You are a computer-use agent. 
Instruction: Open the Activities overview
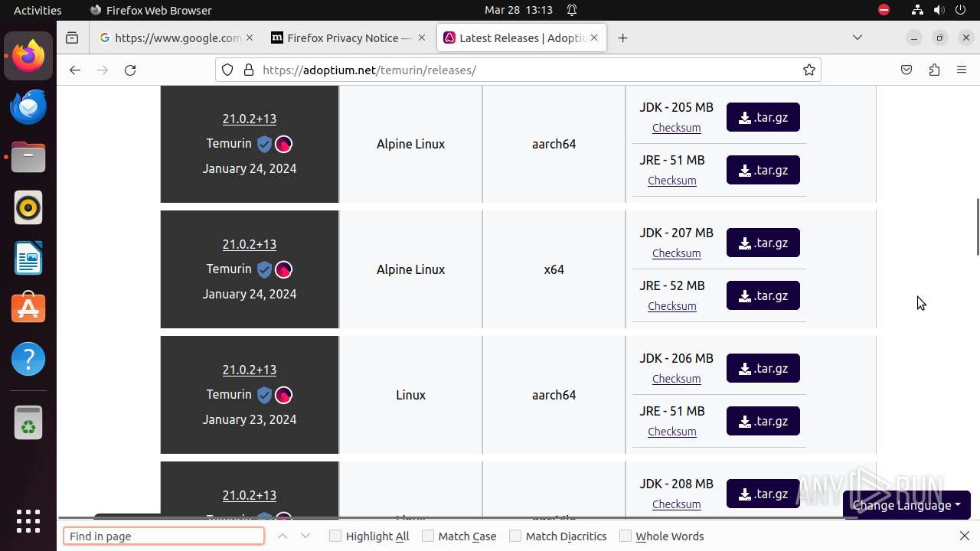(x=38, y=10)
